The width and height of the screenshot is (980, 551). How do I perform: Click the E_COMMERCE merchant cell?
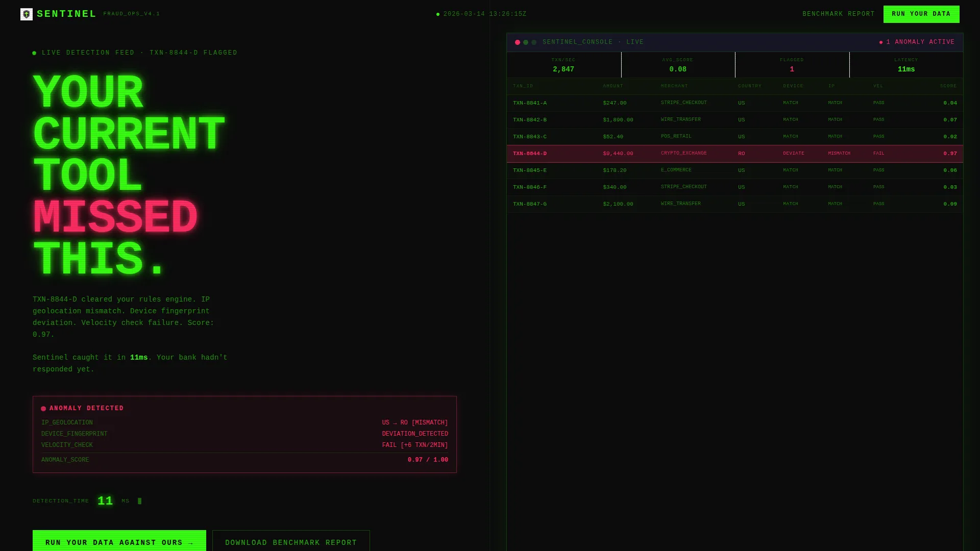[676, 170]
